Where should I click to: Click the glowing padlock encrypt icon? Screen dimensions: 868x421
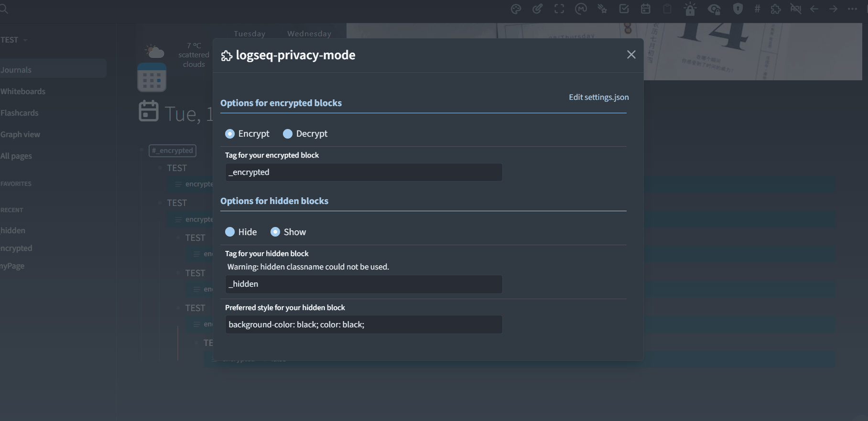(x=690, y=9)
